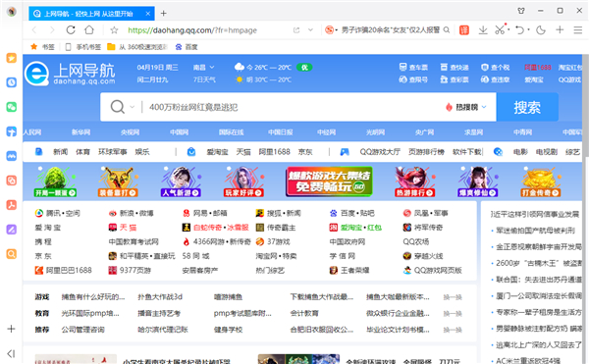Open the 京东 shopping tab link
The width and height of the screenshot is (589, 364).
(x=305, y=152)
